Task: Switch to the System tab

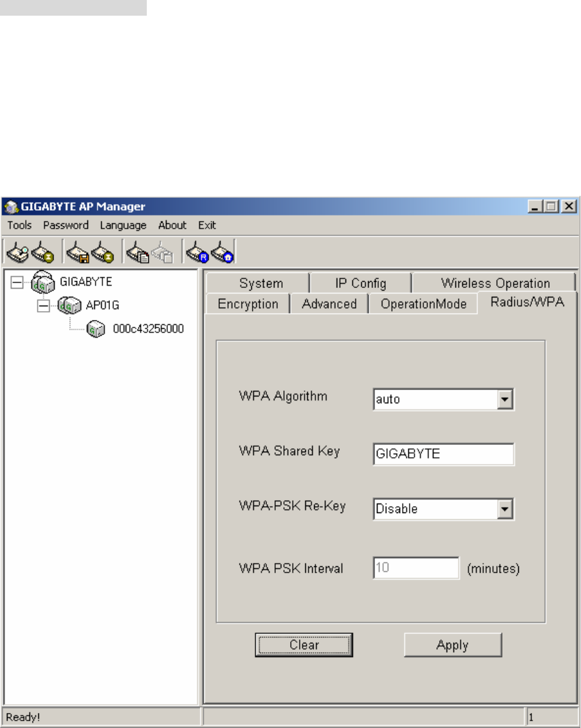Action: pos(258,283)
